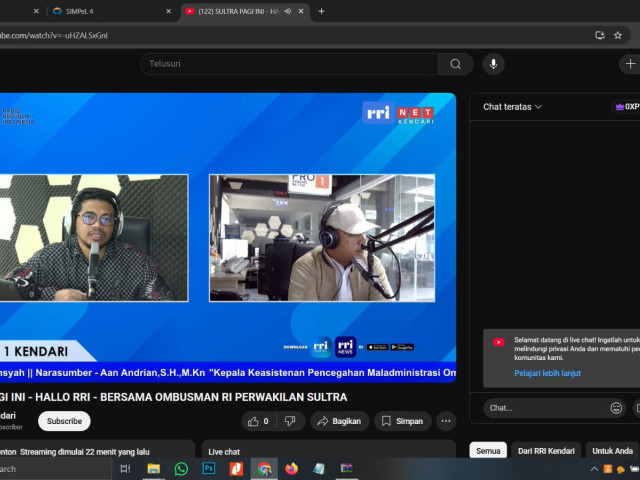
Task: Open Firefox from the taskbar
Action: pyautogui.click(x=291, y=469)
